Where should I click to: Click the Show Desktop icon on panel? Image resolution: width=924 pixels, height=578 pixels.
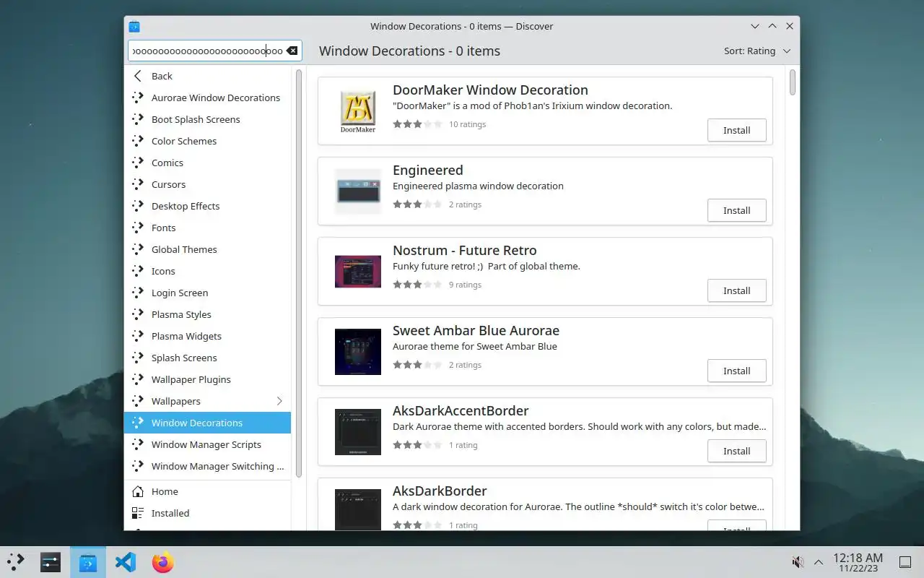click(x=905, y=562)
